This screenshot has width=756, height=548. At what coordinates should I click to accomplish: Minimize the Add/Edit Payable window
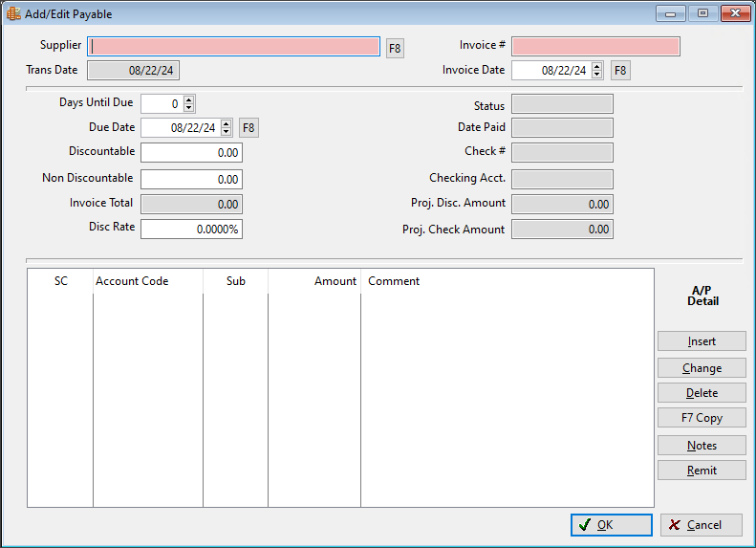click(670, 13)
